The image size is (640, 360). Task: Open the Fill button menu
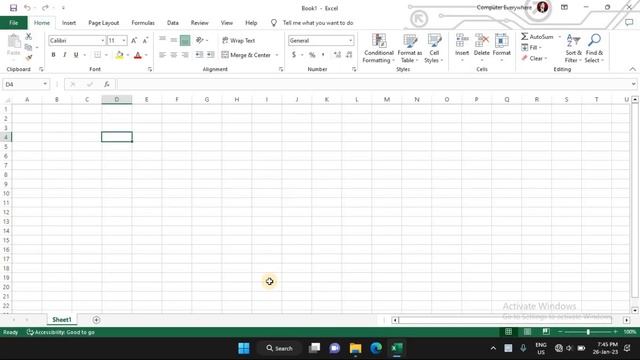click(x=531, y=47)
